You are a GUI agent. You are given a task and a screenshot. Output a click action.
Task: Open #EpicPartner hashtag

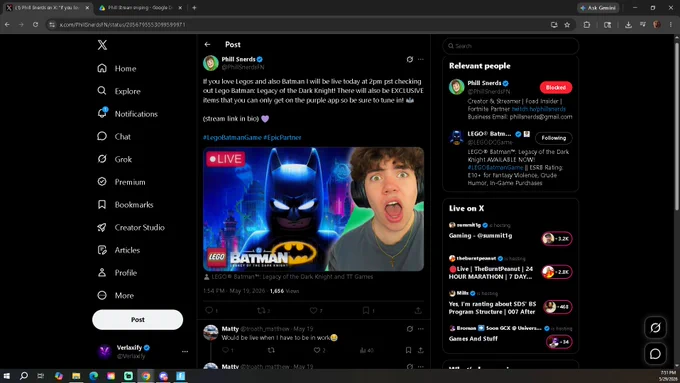pyautogui.click(x=282, y=137)
